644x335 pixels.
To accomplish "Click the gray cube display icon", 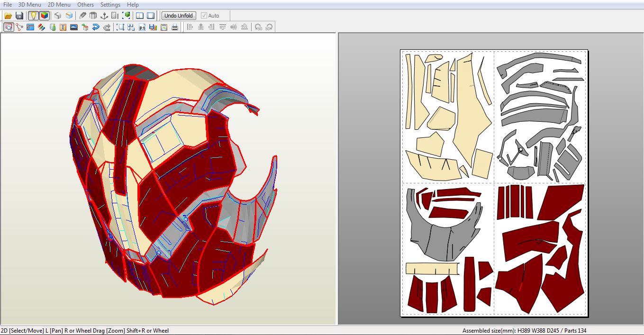I will pyautogui.click(x=58, y=16).
